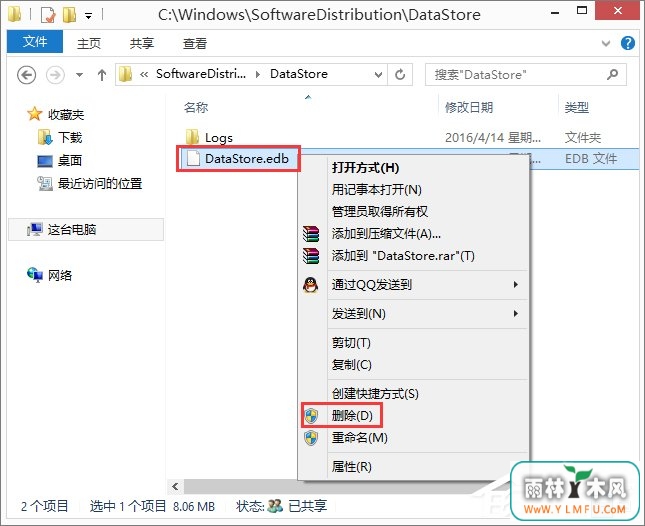Click the 网络 globe icon
The height and width of the screenshot is (526, 645).
click(35, 275)
